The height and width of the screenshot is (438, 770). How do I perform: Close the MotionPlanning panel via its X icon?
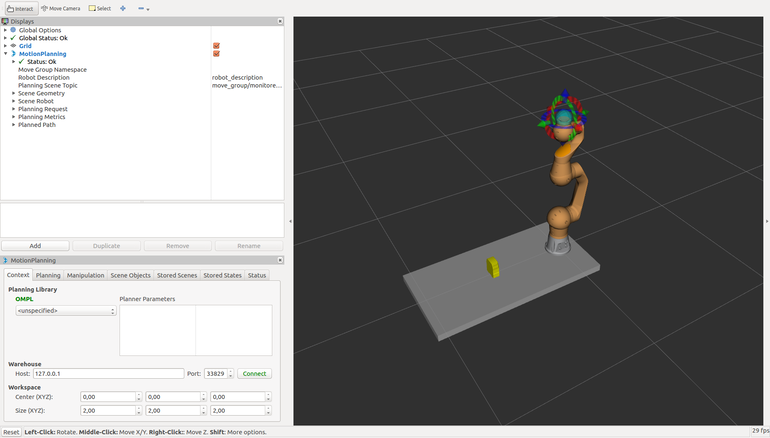281,260
